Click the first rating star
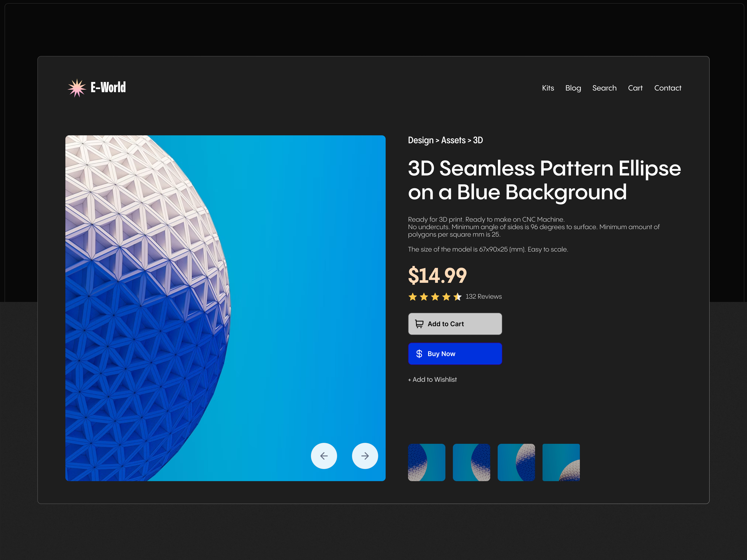 pyautogui.click(x=413, y=297)
